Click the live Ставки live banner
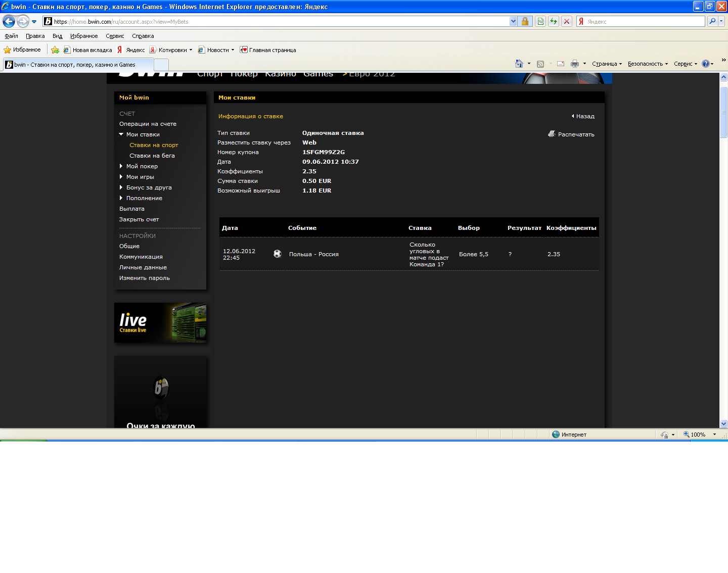The width and height of the screenshot is (728, 573). tap(160, 323)
